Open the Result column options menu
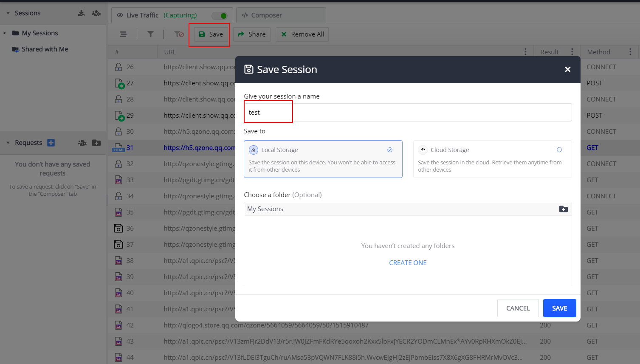Screen dimensions: 640x364 [x=572, y=52]
